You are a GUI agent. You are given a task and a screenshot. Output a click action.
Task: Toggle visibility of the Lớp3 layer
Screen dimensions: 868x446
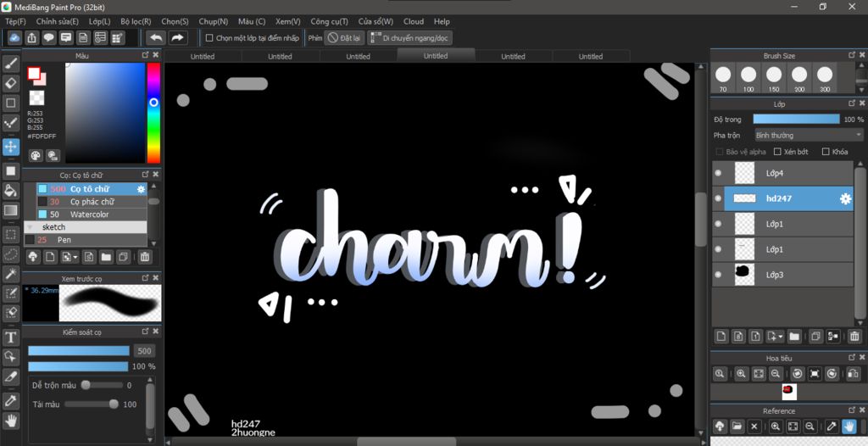[x=719, y=274]
